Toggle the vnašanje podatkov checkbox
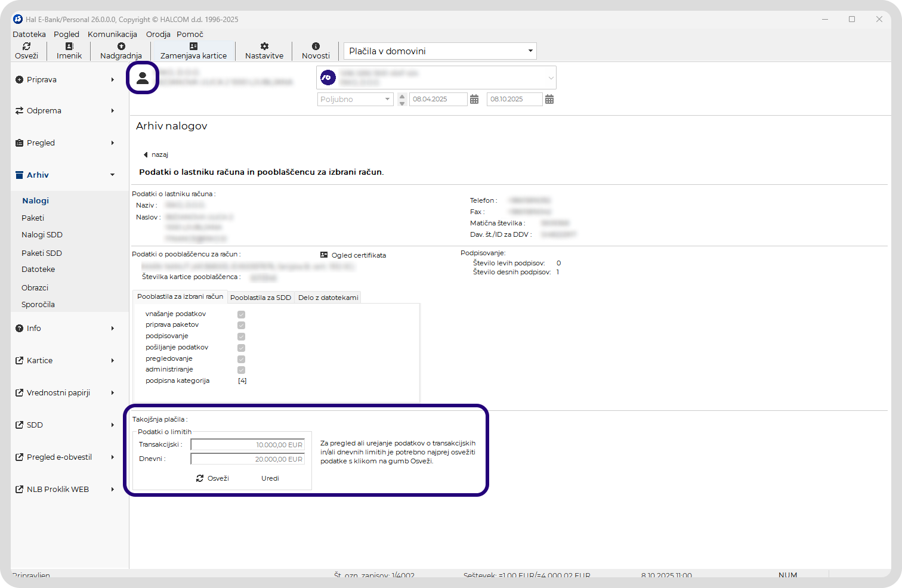The height and width of the screenshot is (588, 902). 241,314
